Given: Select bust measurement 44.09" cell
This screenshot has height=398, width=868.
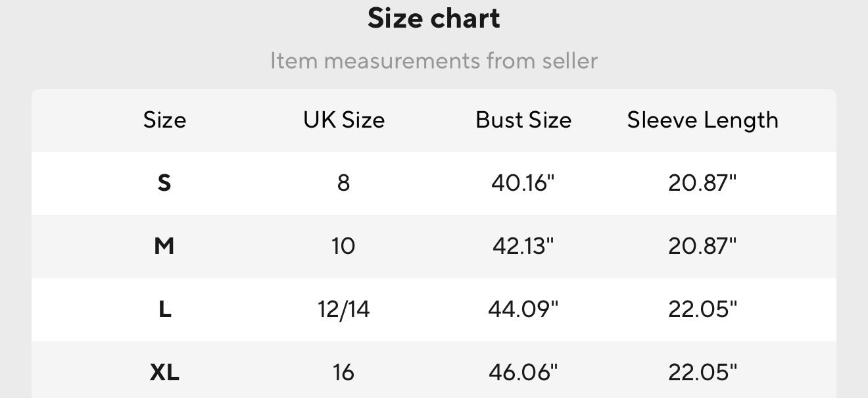Looking at the screenshot, I should 523,309.
